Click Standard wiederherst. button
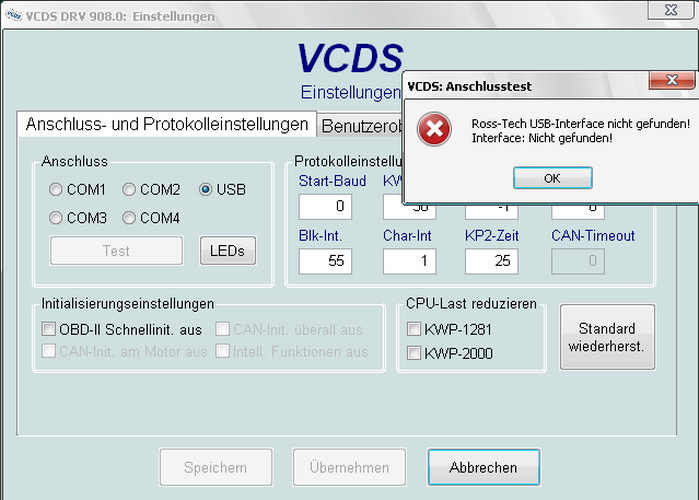The height and width of the screenshot is (500, 699). tap(607, 337)
